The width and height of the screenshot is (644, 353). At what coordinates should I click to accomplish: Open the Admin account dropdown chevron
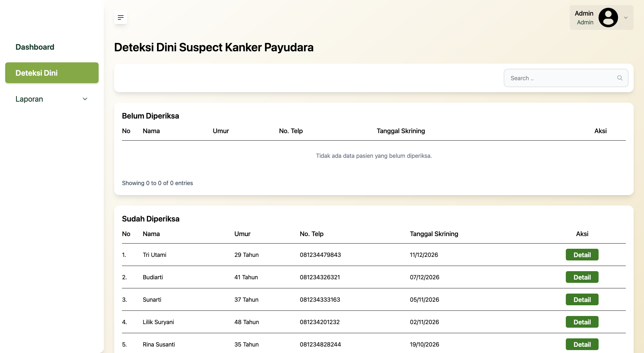(x=626, y=18)
